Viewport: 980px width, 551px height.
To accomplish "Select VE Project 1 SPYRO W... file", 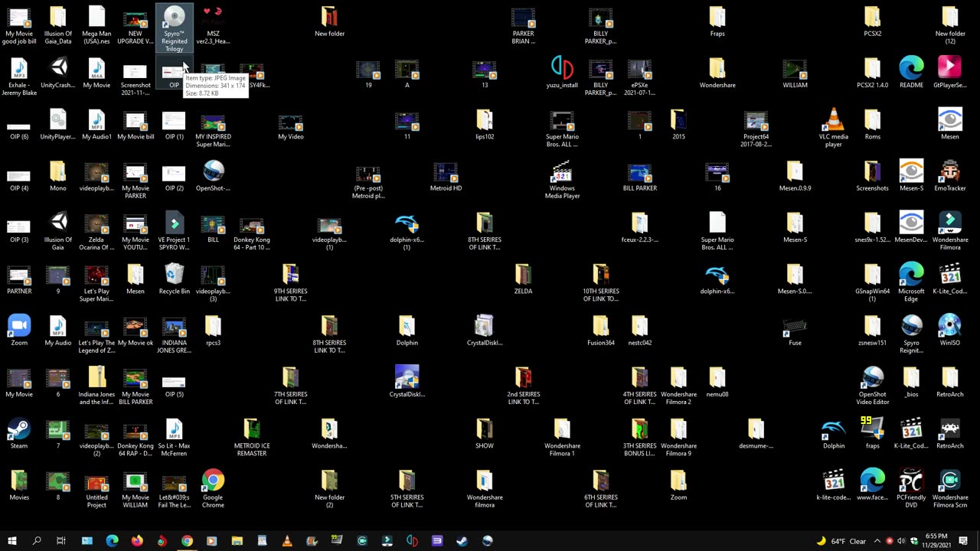I will pyautogui.click(x=174, y=231).
